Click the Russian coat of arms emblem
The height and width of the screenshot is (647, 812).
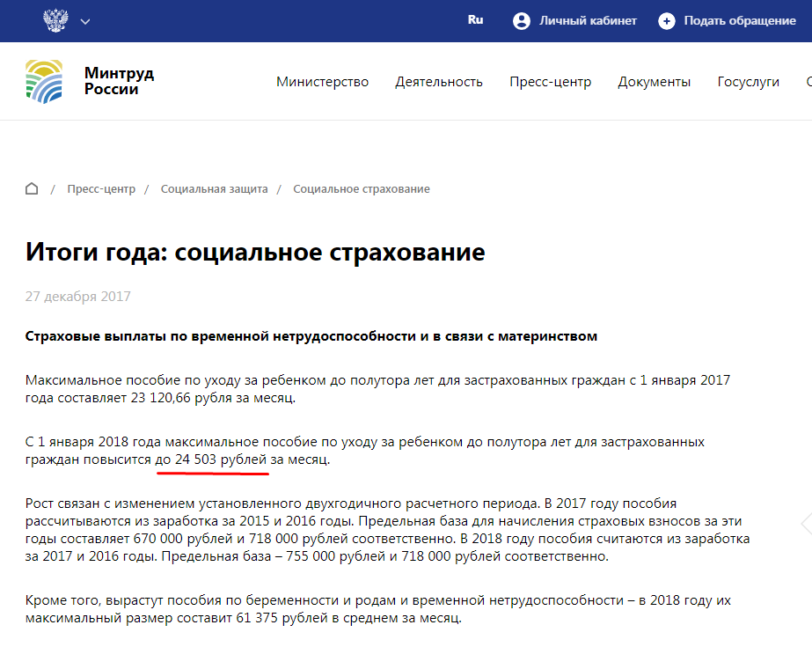55,20
